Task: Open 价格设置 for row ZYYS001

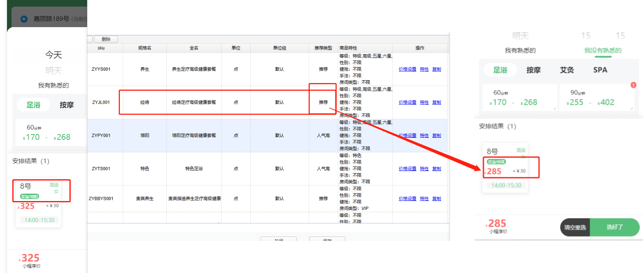Action: point(407,69)
